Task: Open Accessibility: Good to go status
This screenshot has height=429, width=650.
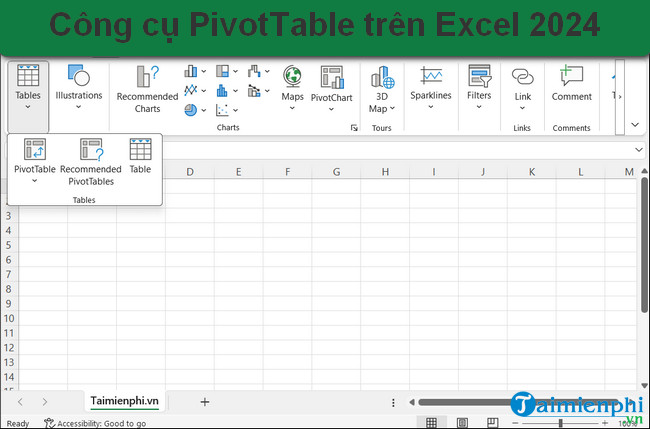Action: (x=95, y=423)
